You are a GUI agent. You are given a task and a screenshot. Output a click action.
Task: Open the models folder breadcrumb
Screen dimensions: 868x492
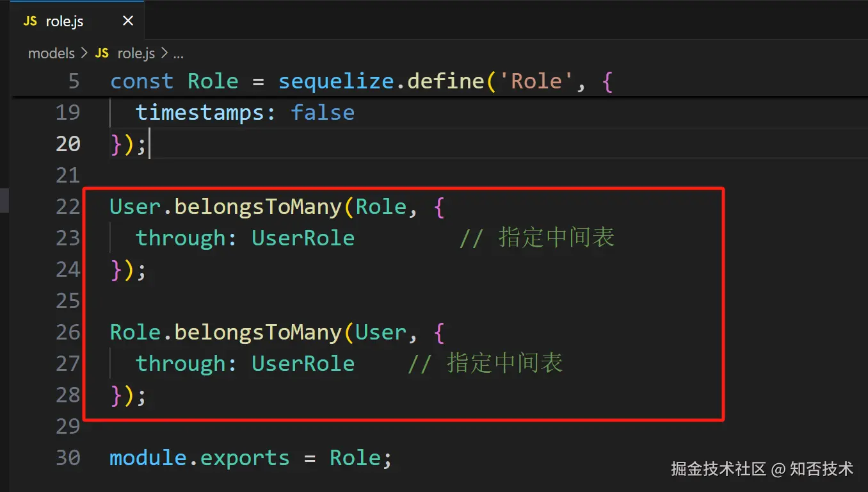click(51, 53)
